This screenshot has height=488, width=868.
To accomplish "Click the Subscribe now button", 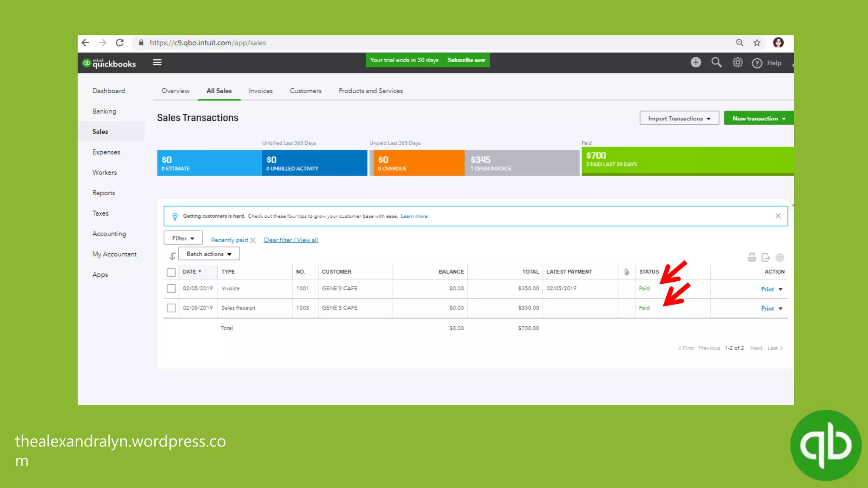I will 466,60.
